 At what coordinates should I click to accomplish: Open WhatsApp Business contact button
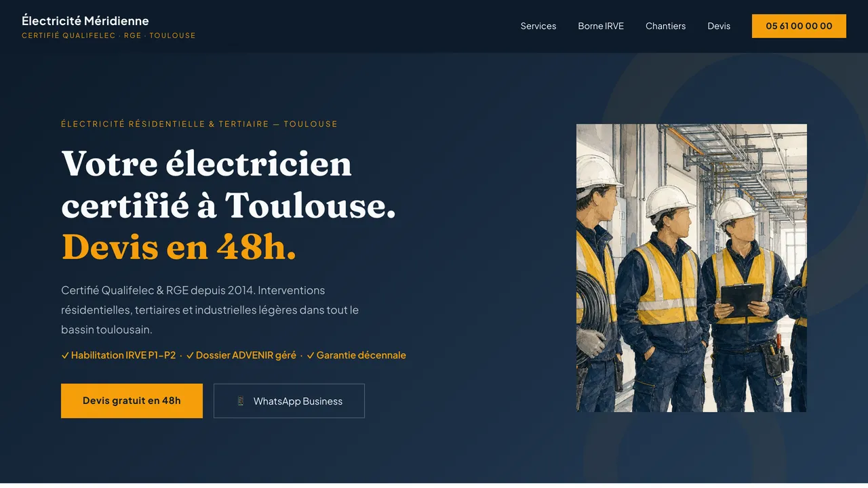(289, 401)
